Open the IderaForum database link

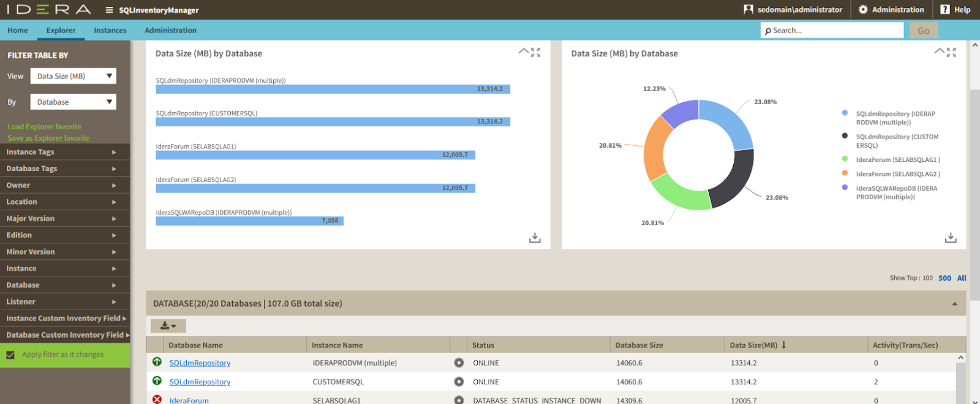[189, 400]
